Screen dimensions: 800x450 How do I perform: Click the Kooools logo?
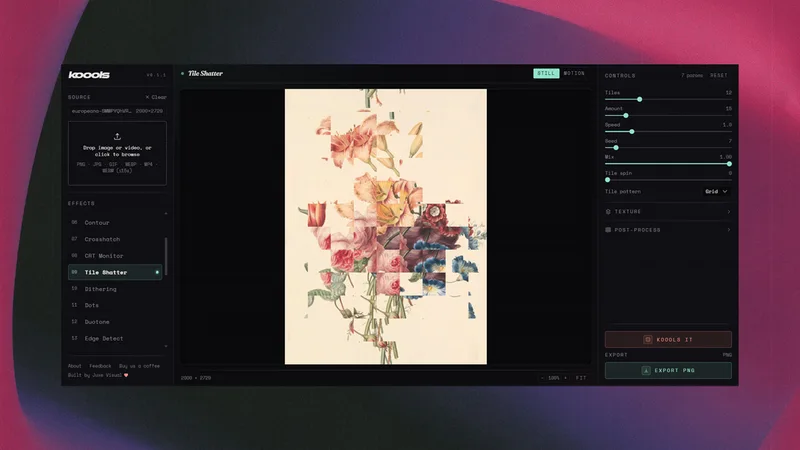(x=89, y=75)
